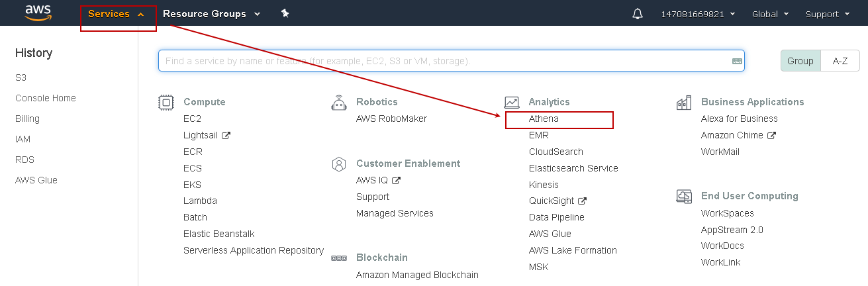This screenshot has height=286, width=868.
Task: Open the account 147081669821 dropdown
Action: point(698,14)
